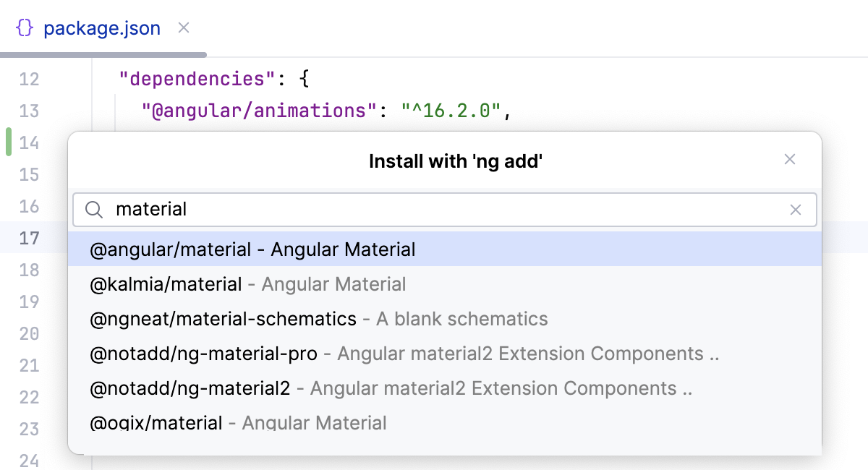Click the 'Install with ng add' dialog title
Viewport: 868px width, 470px height.
click(x=456, y=161)
